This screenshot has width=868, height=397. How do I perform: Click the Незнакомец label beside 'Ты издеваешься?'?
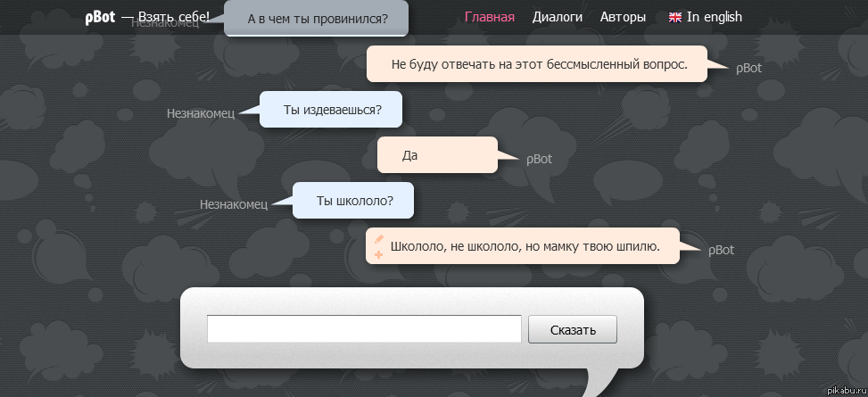(x=201, y=113)
